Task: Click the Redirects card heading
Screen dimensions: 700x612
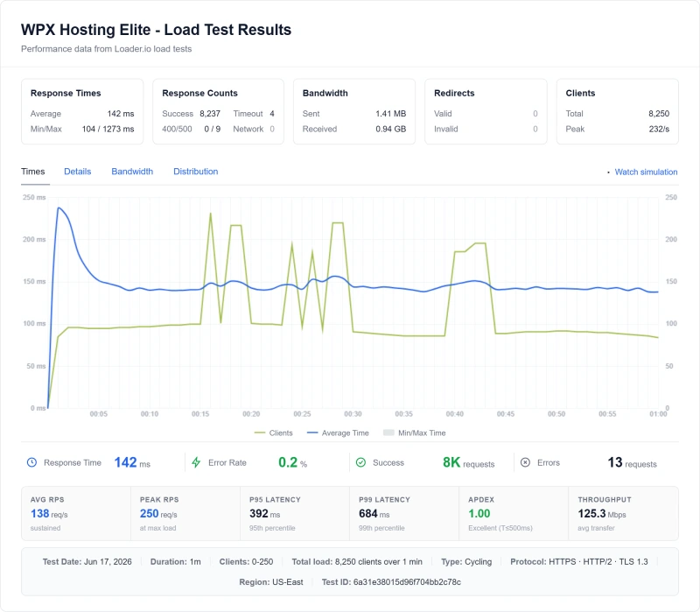Action: [x=454, y=93]
